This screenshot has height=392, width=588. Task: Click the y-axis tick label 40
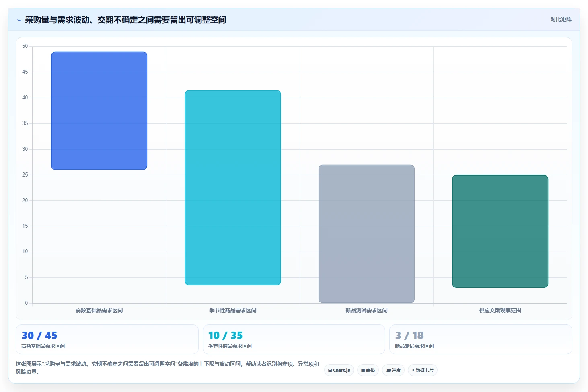pyautogui.click(x=25, y=98)
